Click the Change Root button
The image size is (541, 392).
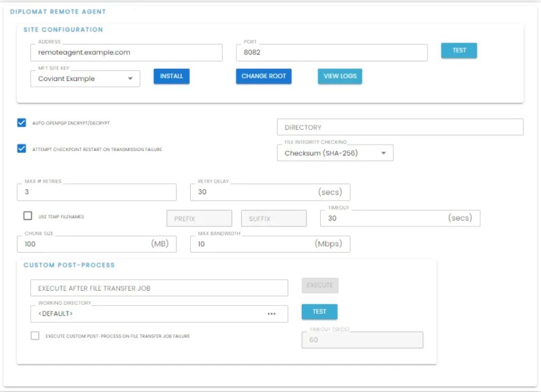[x=264, y=76]
